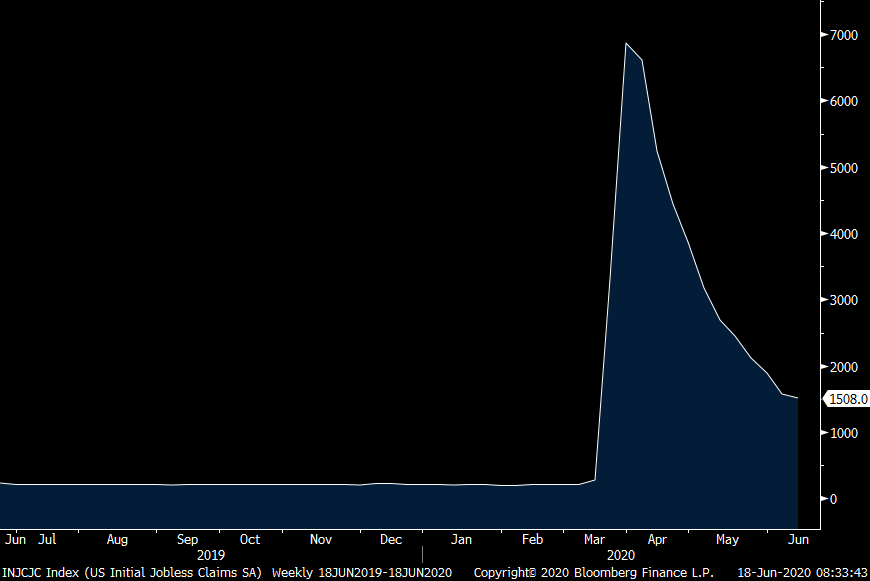Click the Jul x-axis month label

47,539
